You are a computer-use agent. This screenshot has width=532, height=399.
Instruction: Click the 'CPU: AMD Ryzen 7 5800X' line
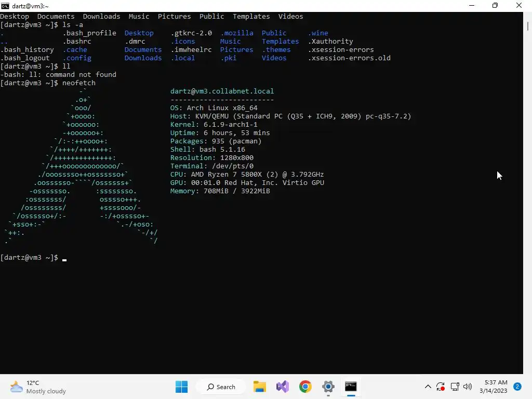(247, 175)
